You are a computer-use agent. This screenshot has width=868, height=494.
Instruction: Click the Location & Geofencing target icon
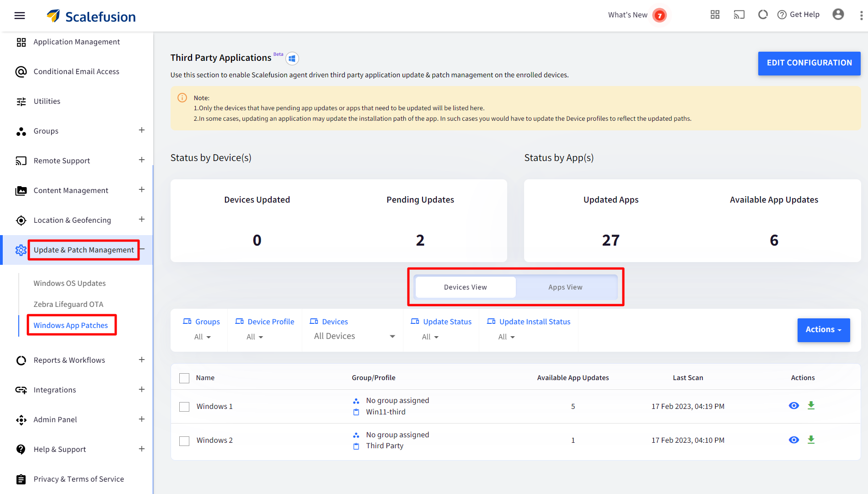pos(21,220)
